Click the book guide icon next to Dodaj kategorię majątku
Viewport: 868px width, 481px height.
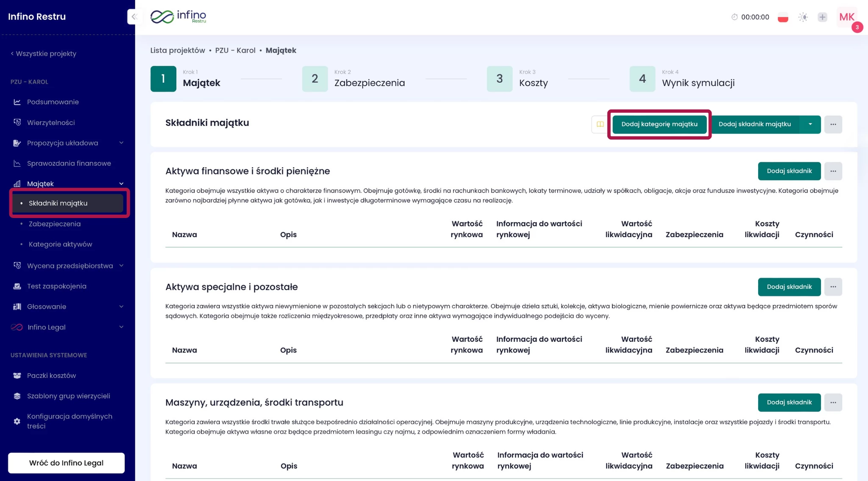(600, 124)
